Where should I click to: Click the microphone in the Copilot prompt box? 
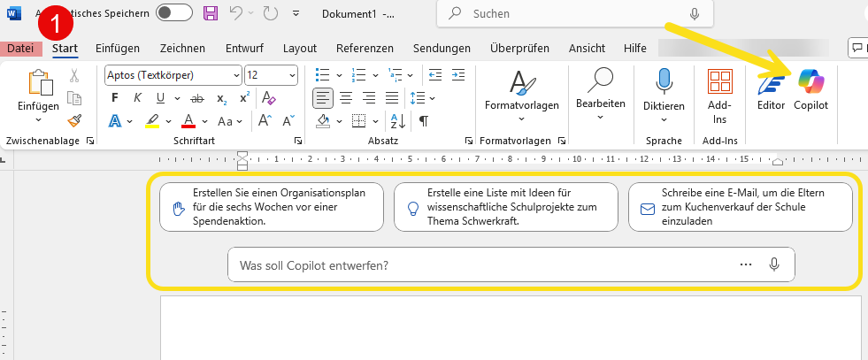click(774, 264)
